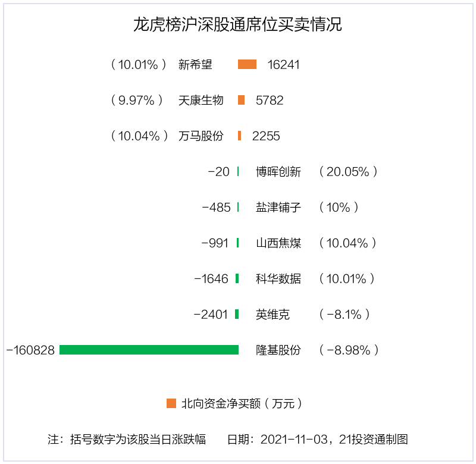Screen dimensions: 476x464
Task: Click the 山西焦煤 stock label
Action: pos(278,243)
